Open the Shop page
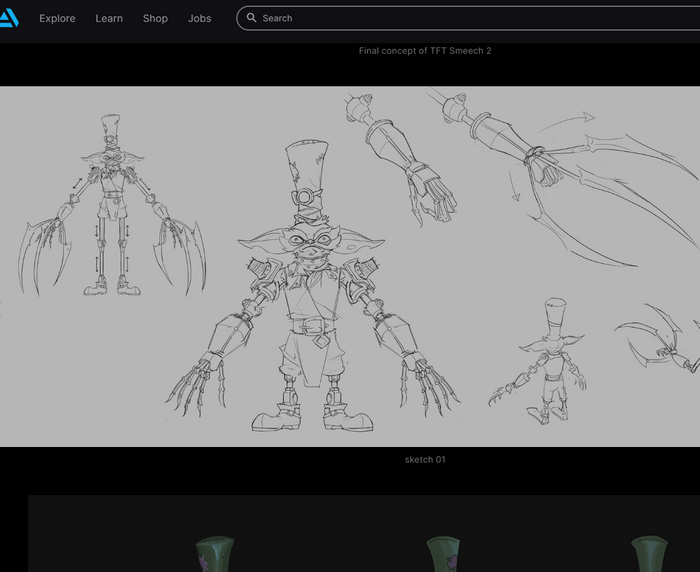This screenshot has height=572, width=700. 155,18
